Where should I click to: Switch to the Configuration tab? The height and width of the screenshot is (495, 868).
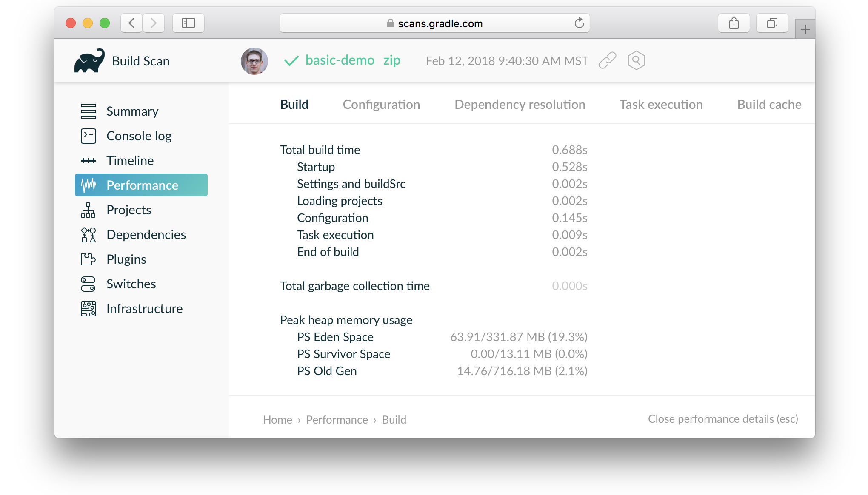[381, 105]
